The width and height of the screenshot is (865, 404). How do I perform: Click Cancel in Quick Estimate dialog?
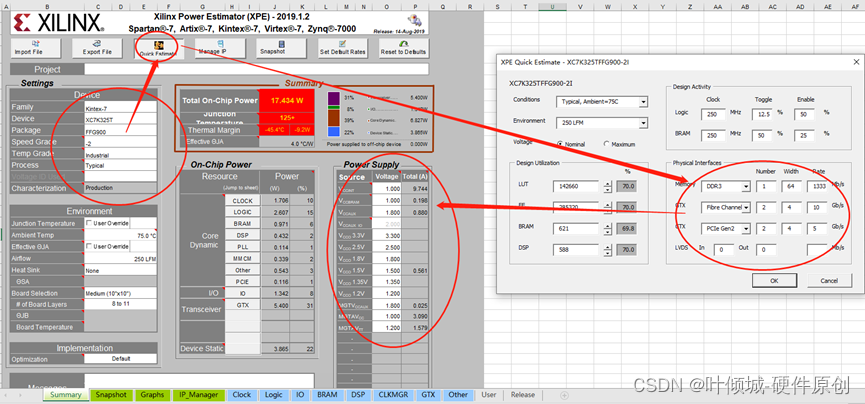(x=829, y=280)
